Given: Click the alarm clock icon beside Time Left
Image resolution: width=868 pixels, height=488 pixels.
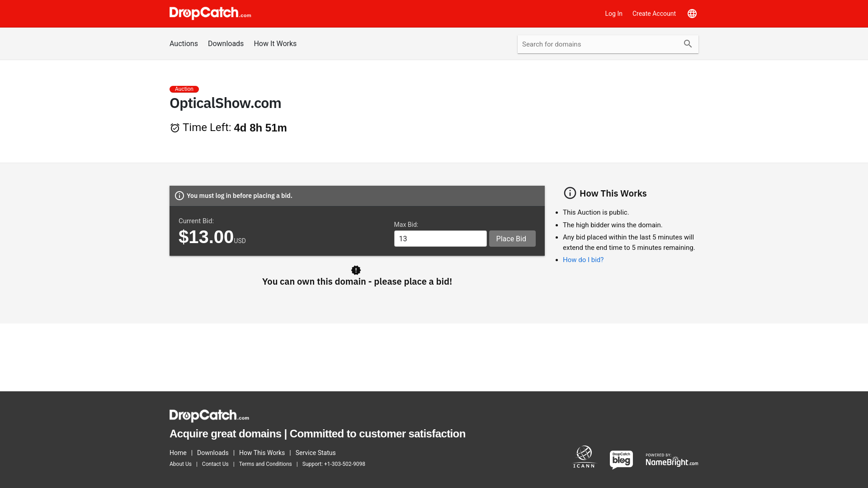Looking at the screenshot, I should pyautogui.click(x=175, y=128).
